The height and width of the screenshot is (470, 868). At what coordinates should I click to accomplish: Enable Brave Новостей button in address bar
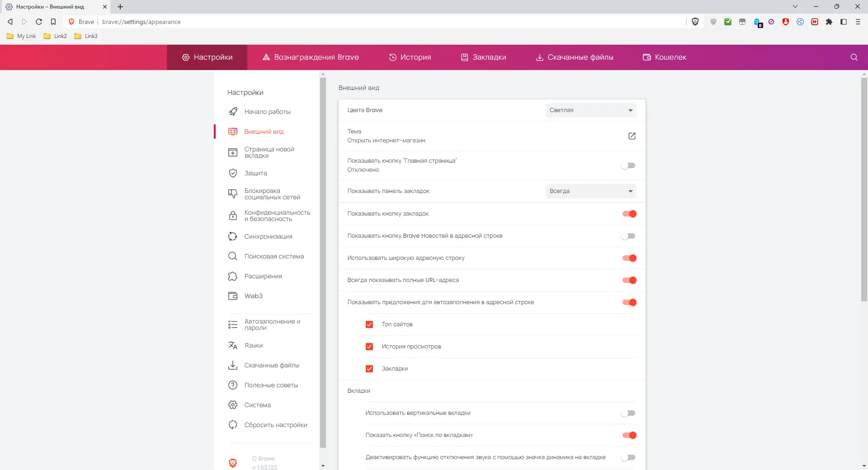(x=628, y=236)
